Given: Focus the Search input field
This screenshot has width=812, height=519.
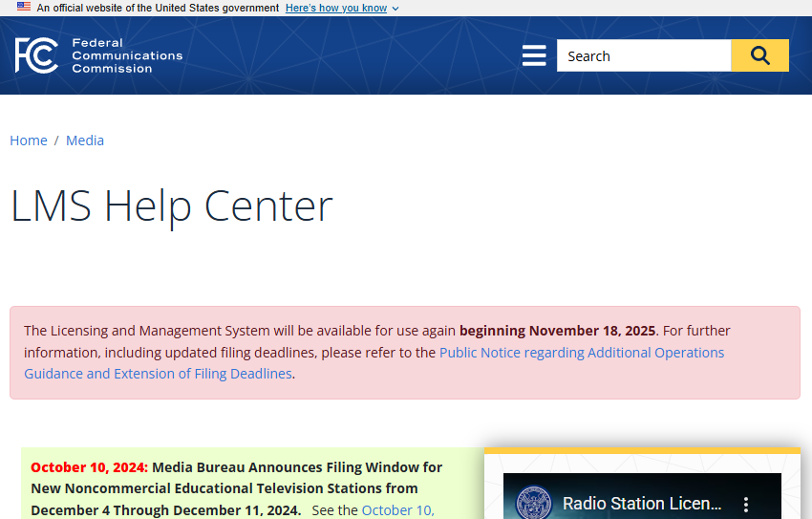Looking at the screenshot, I should (x=644, y=55).
